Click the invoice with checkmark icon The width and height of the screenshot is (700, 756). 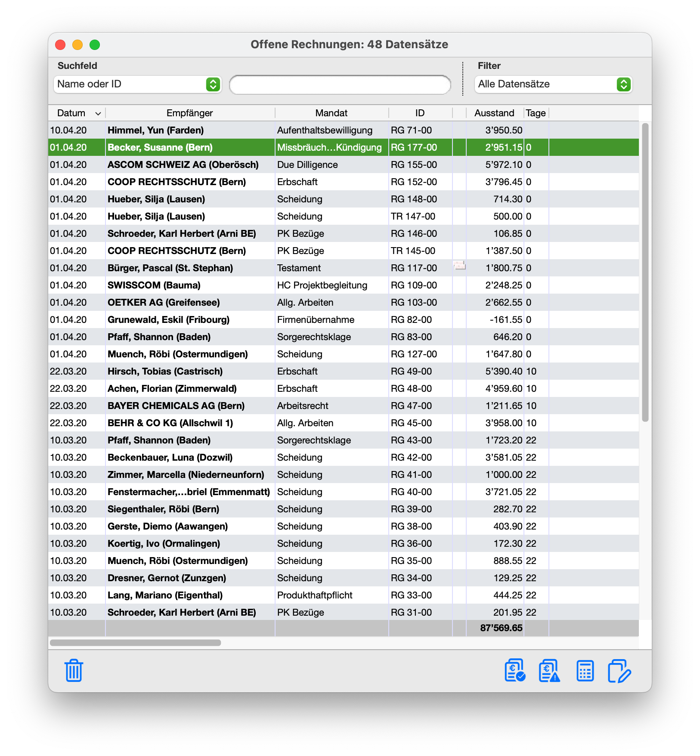coord(515,670)
